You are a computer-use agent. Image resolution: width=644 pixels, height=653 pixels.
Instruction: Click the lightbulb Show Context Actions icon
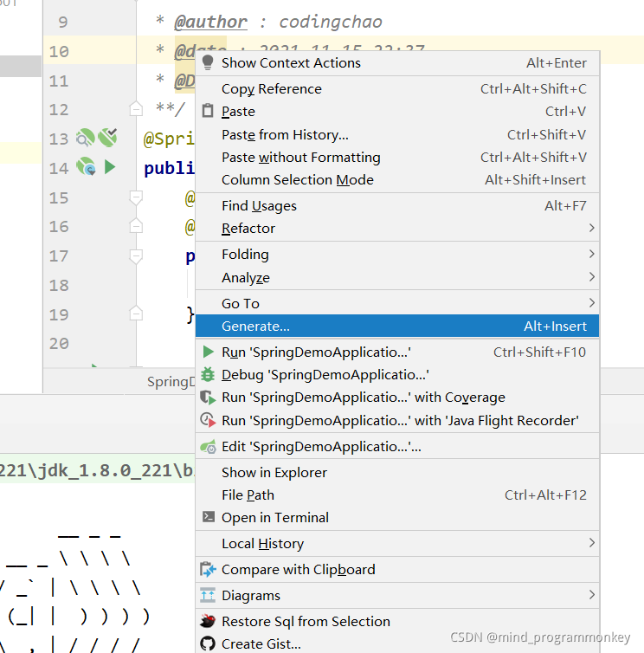pyautogui.click(x=208, y=62)
